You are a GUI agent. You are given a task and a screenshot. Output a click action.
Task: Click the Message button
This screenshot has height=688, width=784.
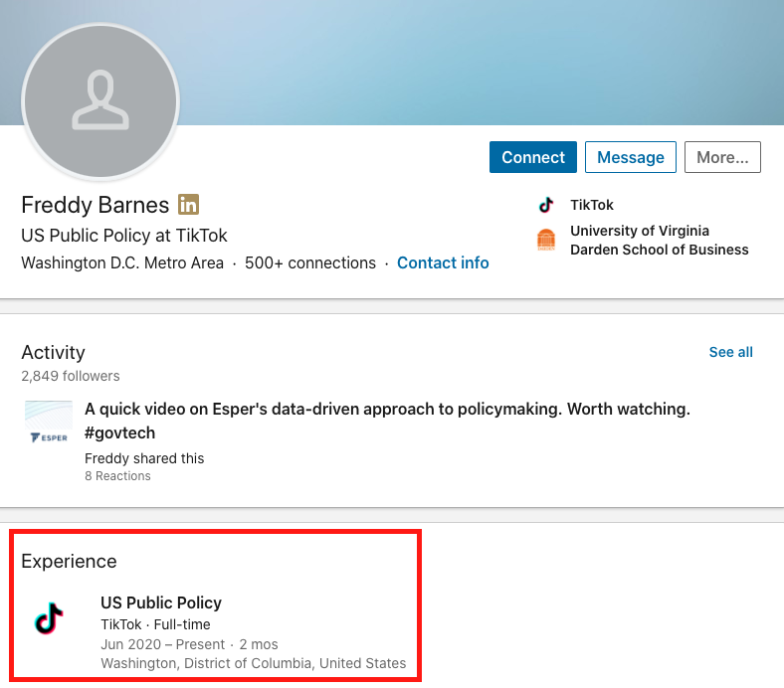click(x=631, y=157)
